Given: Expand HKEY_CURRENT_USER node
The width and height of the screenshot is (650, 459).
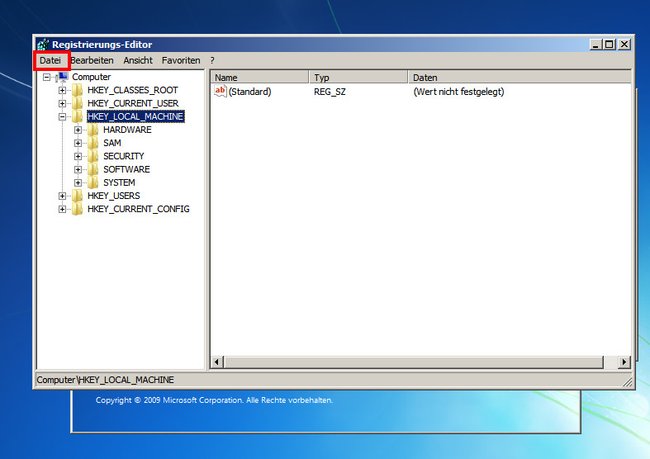Looking at the screenshot, I should pos(62,103).
